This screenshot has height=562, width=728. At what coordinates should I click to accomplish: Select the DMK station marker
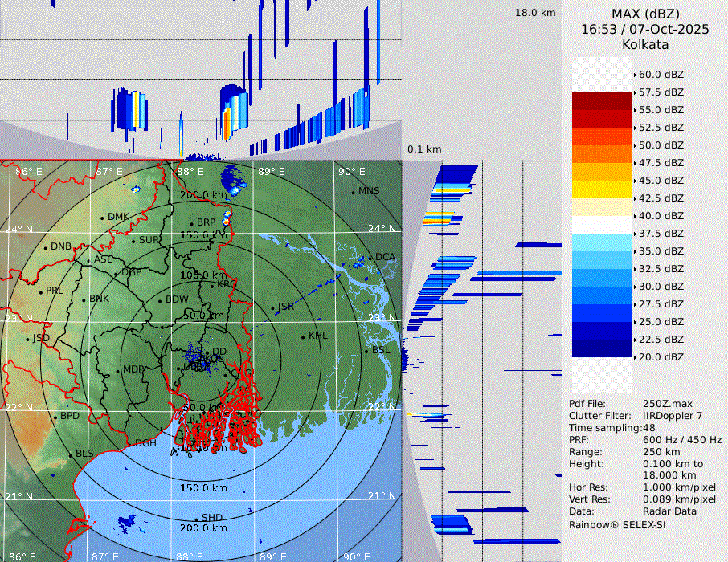point(102,218)
